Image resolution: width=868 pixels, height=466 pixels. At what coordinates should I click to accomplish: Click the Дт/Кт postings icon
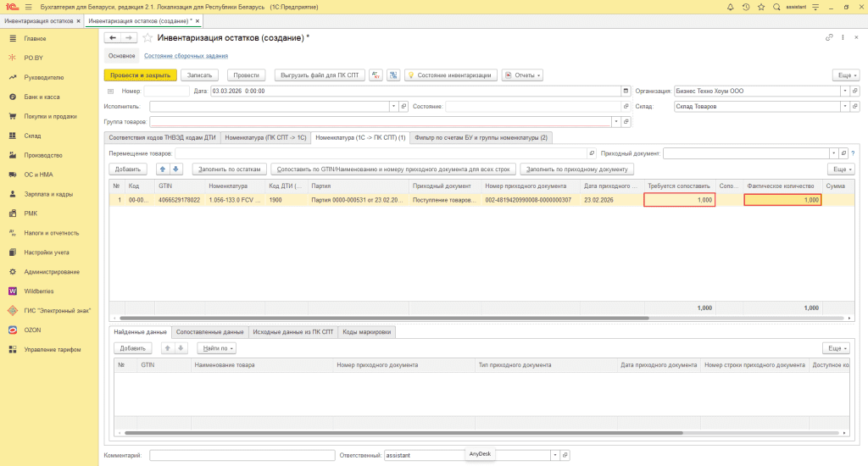click(x=376, y=75)
